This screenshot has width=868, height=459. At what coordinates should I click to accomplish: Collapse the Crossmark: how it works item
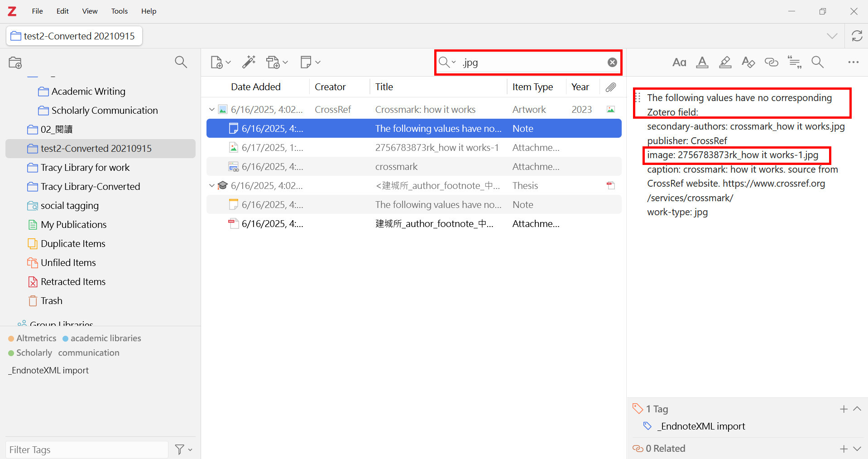(211, 110)
